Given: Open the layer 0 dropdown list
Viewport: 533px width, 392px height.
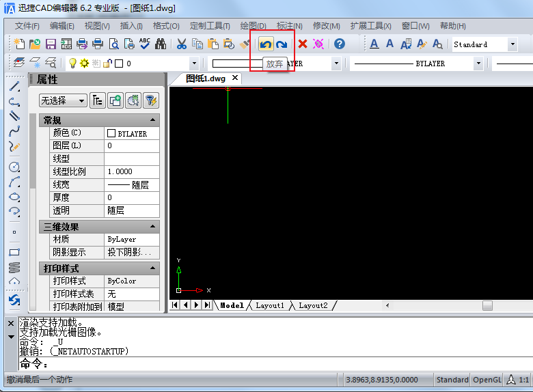Looking at the screenshot, I should [x=194, y=64].
